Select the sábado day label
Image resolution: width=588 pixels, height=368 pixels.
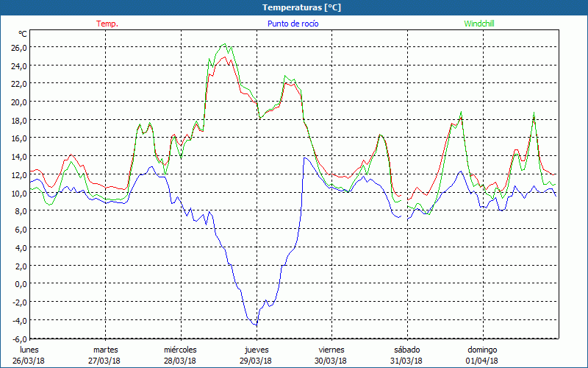(x=406, y=350)
